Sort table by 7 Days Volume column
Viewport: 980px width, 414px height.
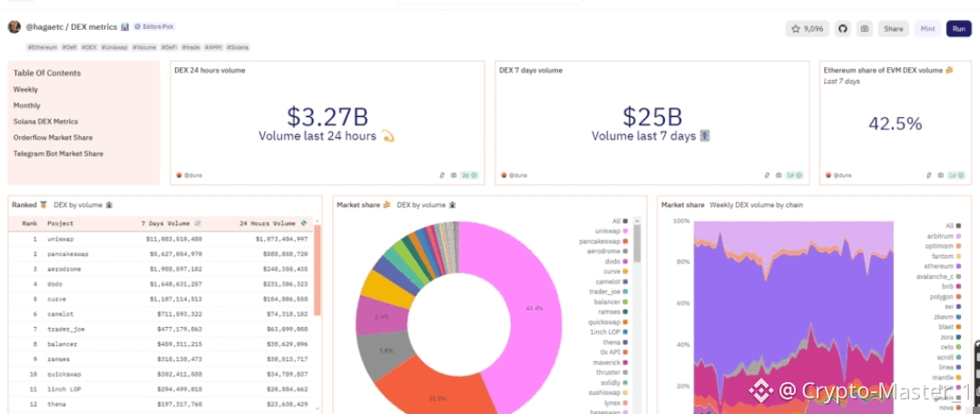tap(171, 223)
